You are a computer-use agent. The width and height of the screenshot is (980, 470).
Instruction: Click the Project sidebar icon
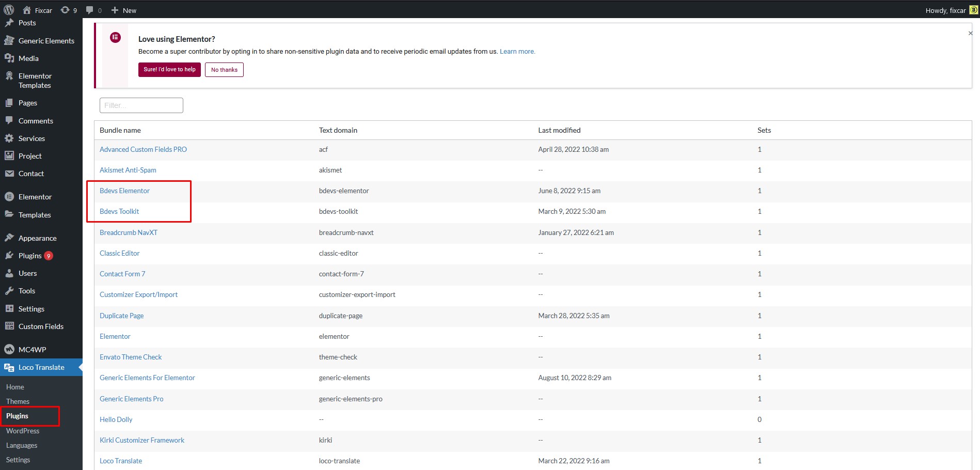point(9,155)
